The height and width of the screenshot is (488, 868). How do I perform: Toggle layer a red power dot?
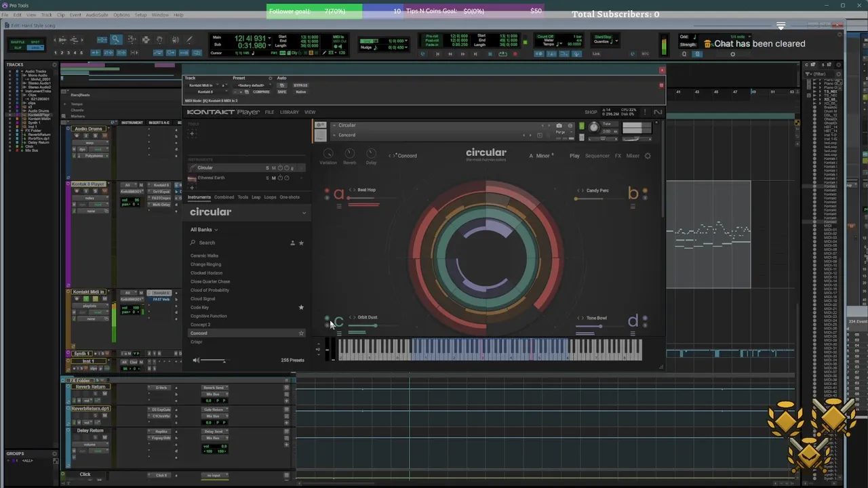click(x=328, y=191)
